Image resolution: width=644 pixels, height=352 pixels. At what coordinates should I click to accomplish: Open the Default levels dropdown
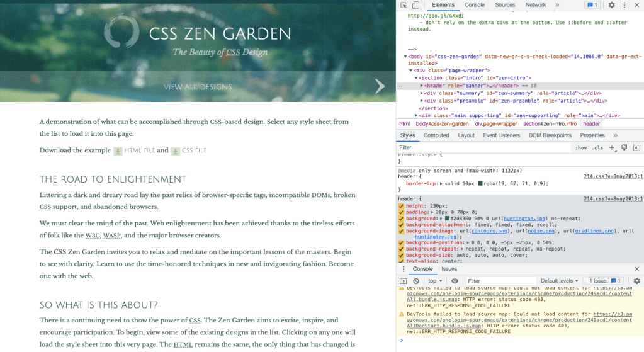coord(560,281)
